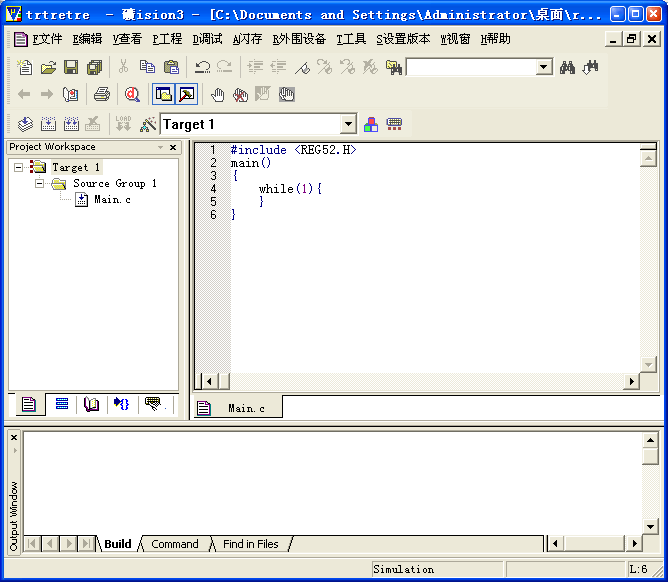Navigate backward arrow icon
Screen dimensions: 668x582
pyautogui.click(x=24, y=94)
